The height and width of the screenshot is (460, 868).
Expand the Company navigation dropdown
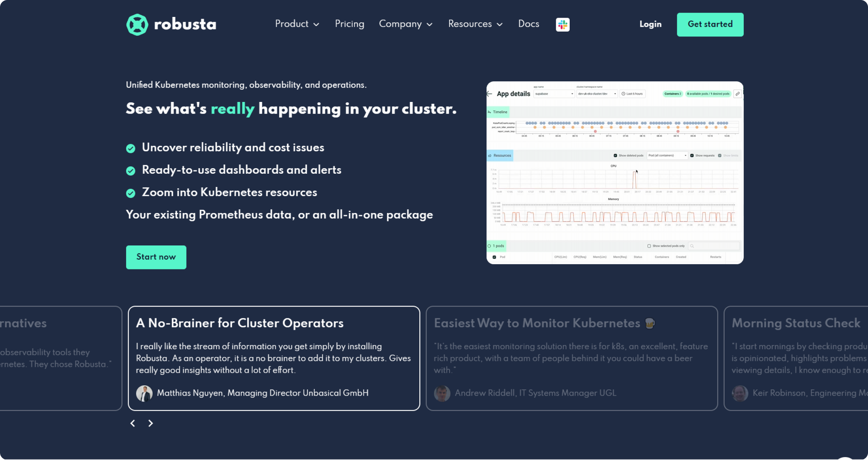405,24
